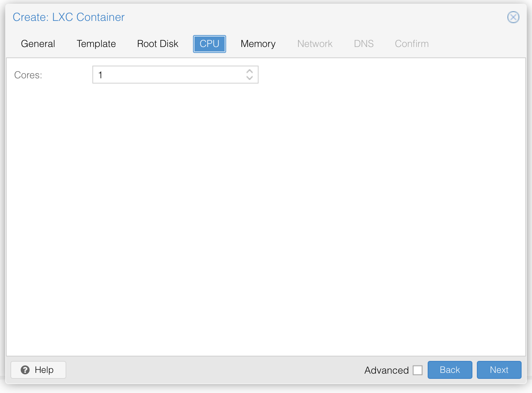
Task: Select the CPU tab
Action: click(x=209, y=44)
